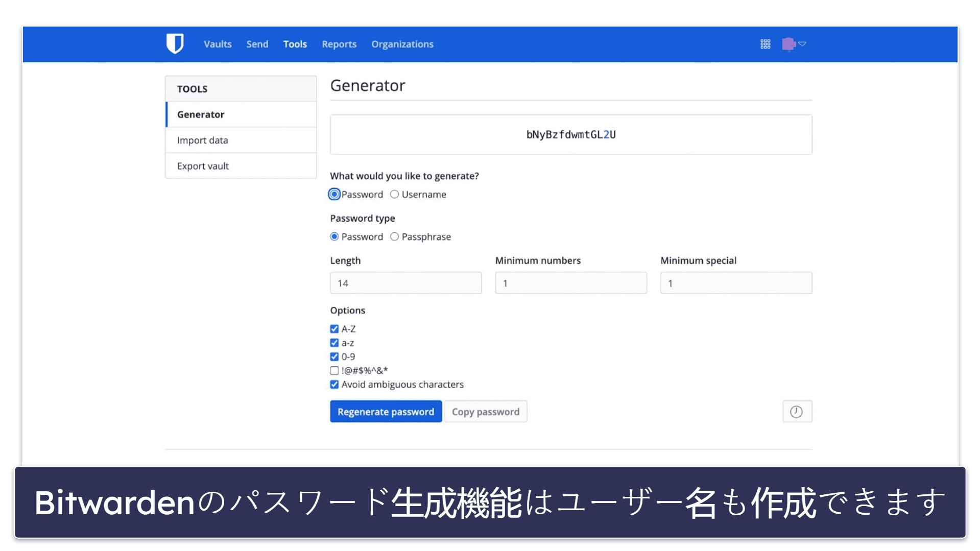
Task: Focus the Minimum numbers field
Action: coord(571,283)
